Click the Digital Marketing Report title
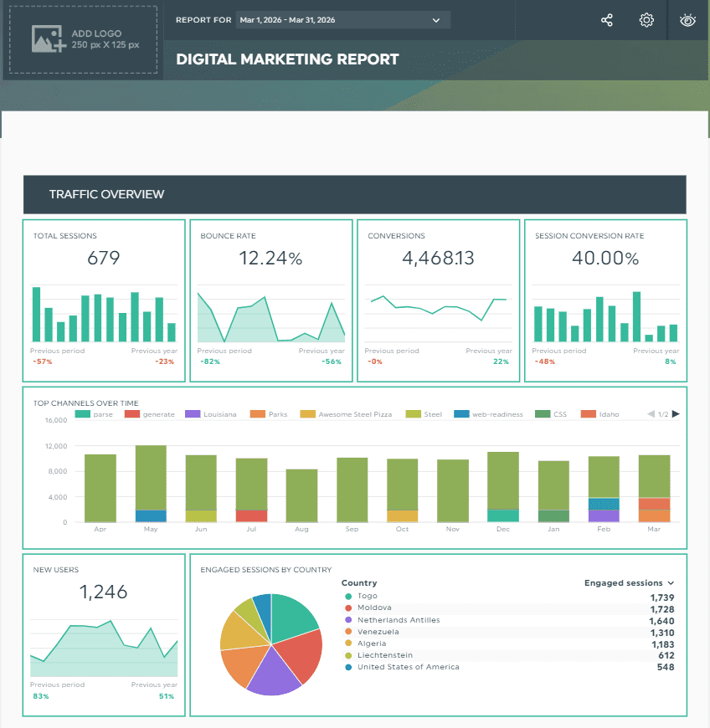 (287, 59)
